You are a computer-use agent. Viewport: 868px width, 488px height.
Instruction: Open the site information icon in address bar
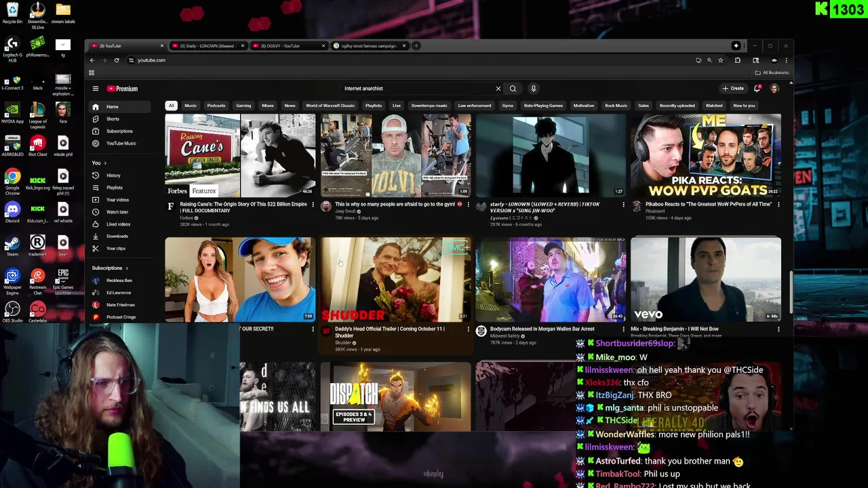point(131,60)
